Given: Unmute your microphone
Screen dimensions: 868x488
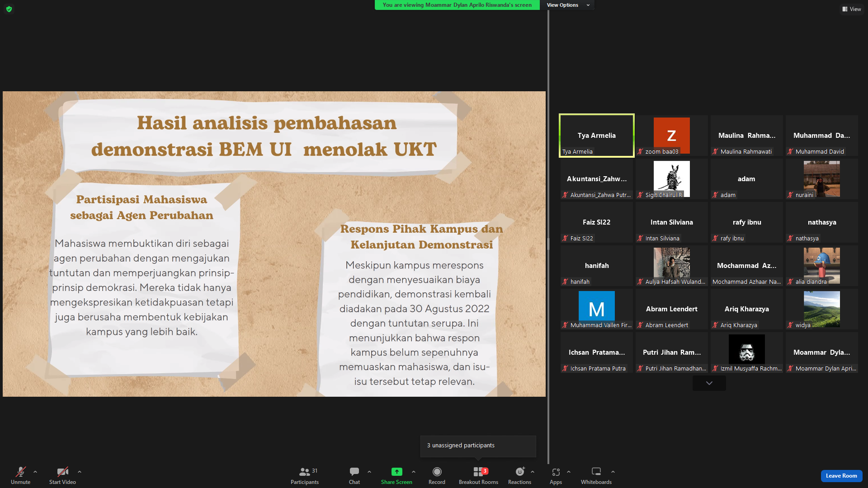Looking at the screenshot, I should coord(20,475).
